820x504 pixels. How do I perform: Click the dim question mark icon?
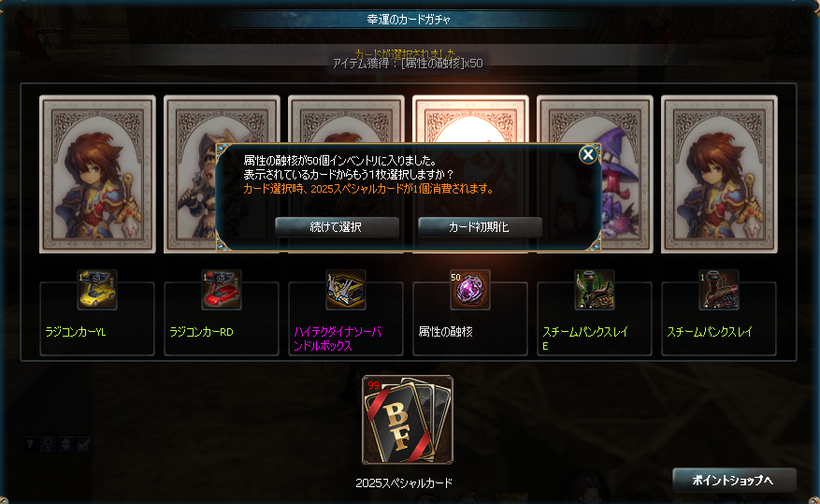point(30,444)
